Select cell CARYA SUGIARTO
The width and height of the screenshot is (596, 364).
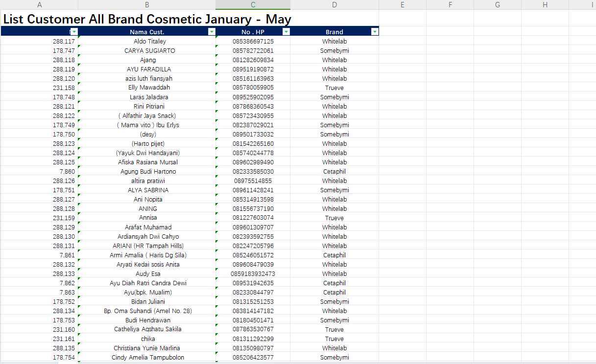[x=147, y=51]
